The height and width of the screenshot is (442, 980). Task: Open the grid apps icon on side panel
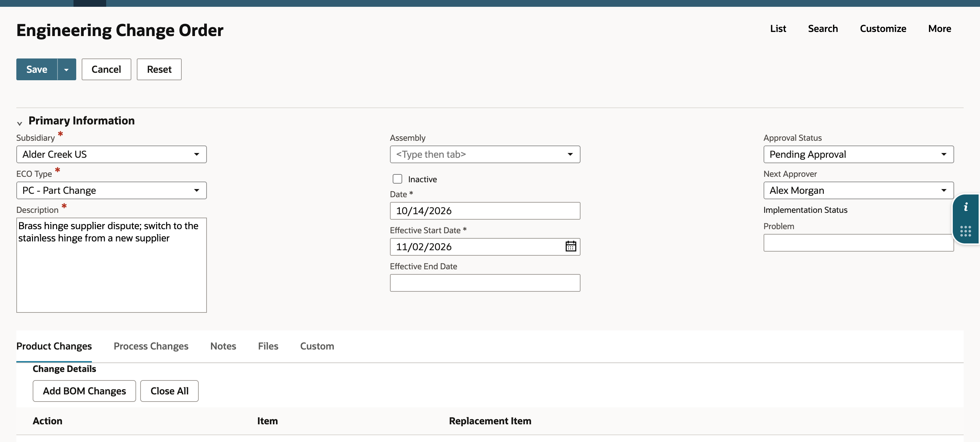pyautogui.click(x=966, y=231)
